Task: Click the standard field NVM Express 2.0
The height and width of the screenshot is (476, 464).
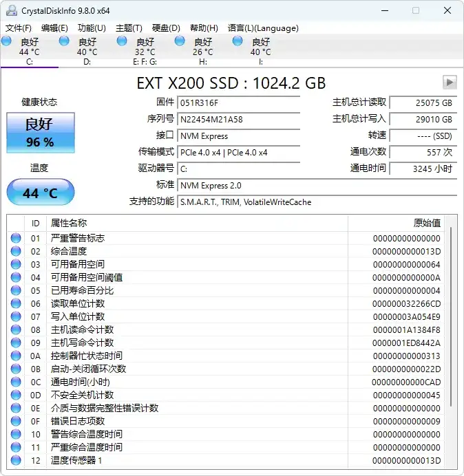Action: (317, 185)
